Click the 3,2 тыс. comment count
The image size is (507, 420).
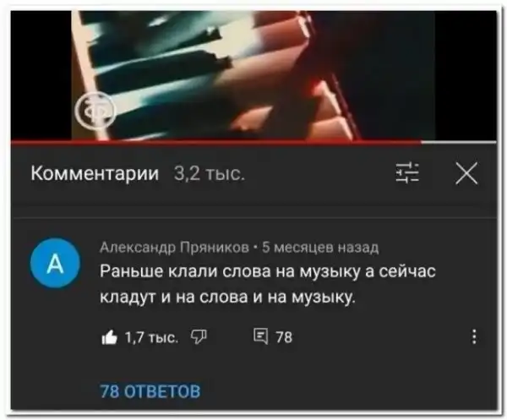(210, 174)
